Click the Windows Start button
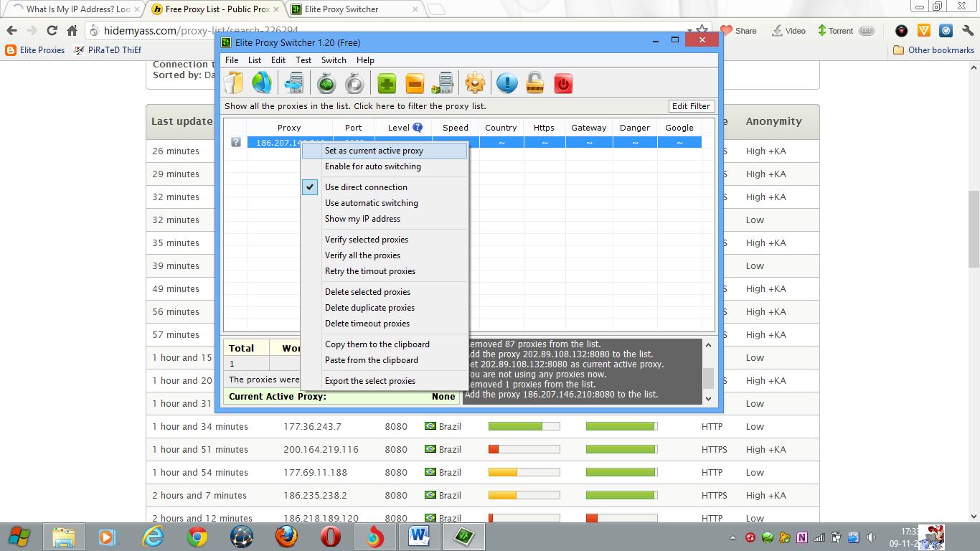The width and height of the screenshot is (980, 551). [19, 537]
